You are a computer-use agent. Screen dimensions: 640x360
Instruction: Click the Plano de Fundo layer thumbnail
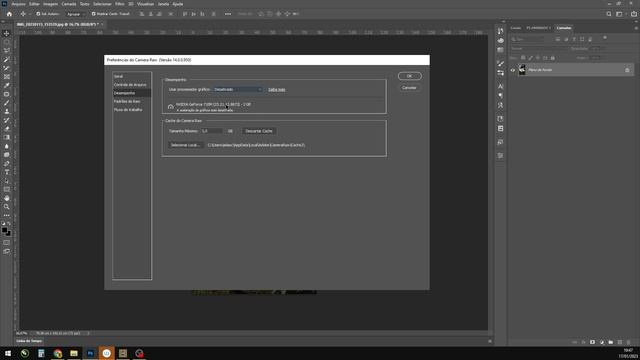522,70
